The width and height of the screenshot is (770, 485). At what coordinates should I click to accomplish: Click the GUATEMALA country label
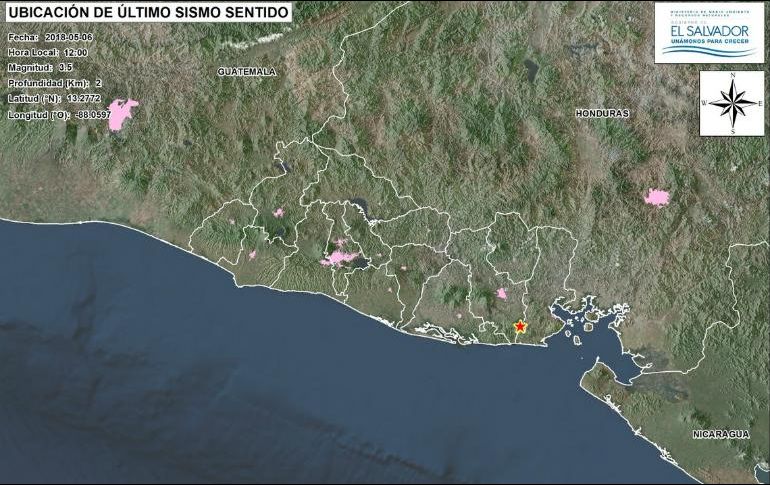(x=245, y=73)
